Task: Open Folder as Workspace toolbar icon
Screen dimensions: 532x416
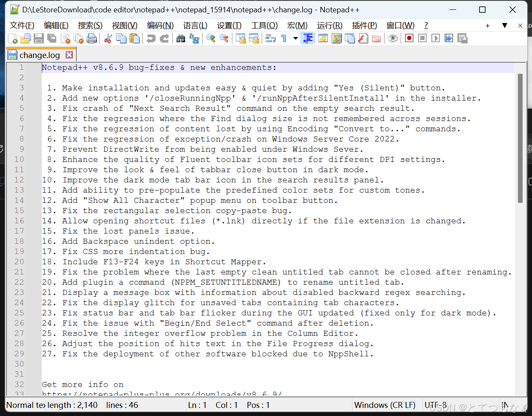Action: pyautogui.click(x=376, y=39)
